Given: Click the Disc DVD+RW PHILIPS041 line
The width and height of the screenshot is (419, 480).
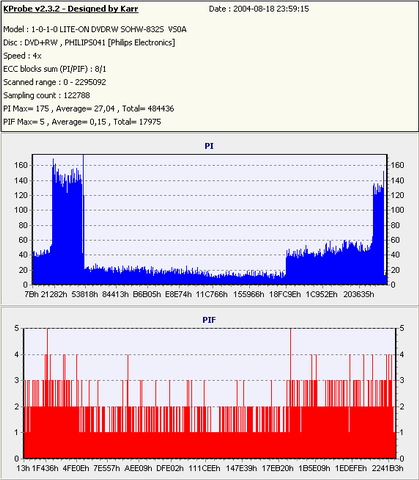Looking at the screenshot, I should click(89, 43).
